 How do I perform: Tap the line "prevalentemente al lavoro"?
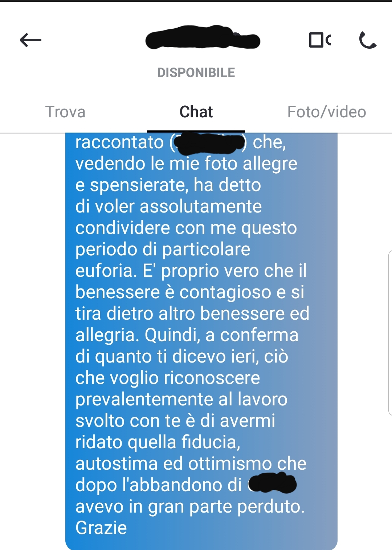click(181, 400)
